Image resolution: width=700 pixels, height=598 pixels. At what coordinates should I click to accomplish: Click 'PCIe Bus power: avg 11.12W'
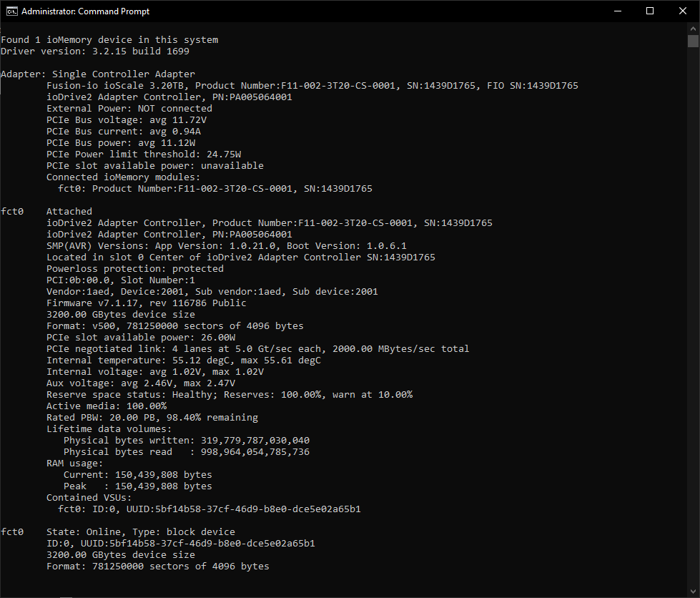(121, 143)
